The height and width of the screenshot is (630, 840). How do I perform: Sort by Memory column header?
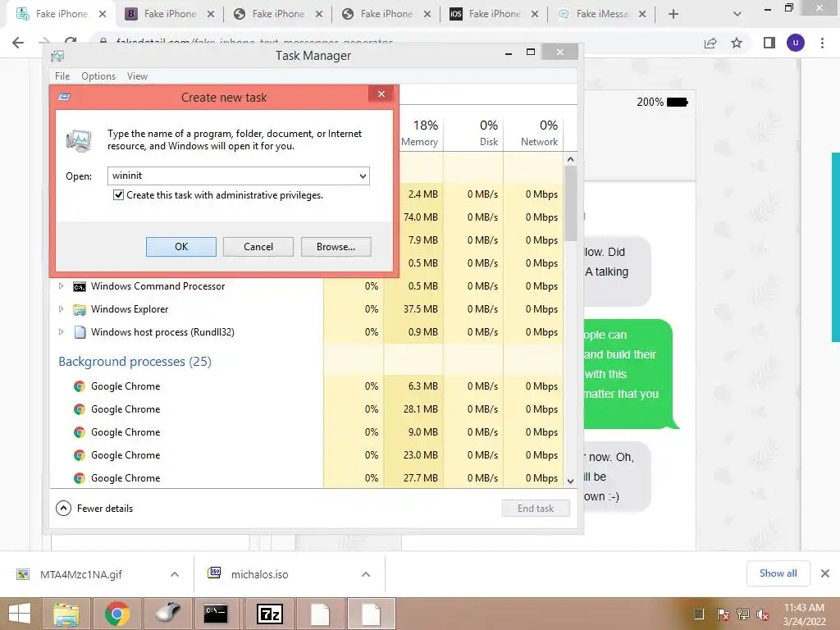[x=420, y=133]
